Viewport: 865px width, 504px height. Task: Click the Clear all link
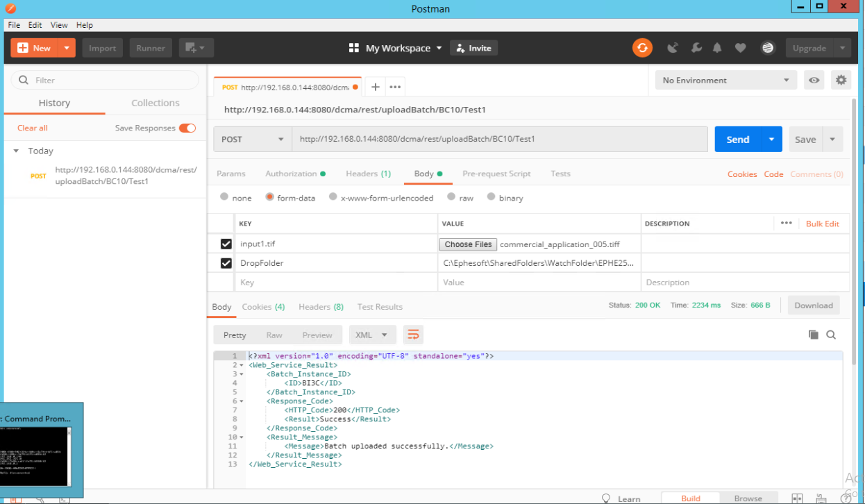point(33,128)
